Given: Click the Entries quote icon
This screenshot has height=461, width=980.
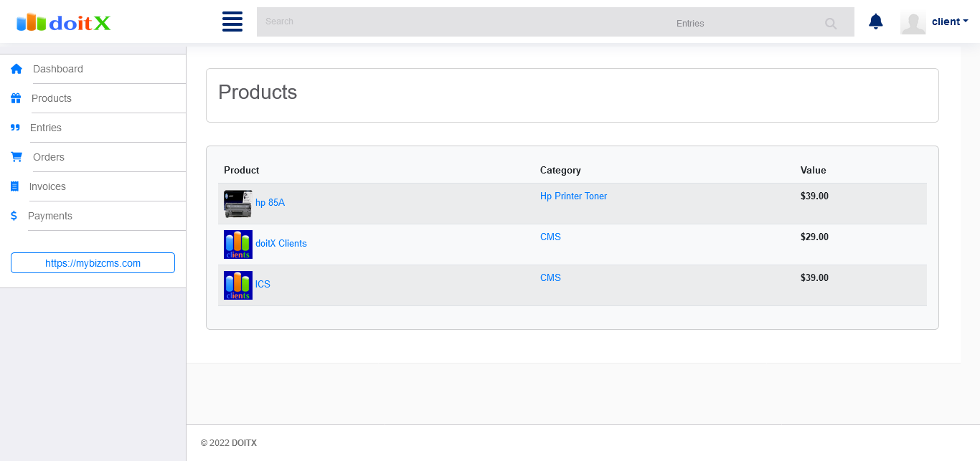Looking at the screenshot, I should pos(15,128).
